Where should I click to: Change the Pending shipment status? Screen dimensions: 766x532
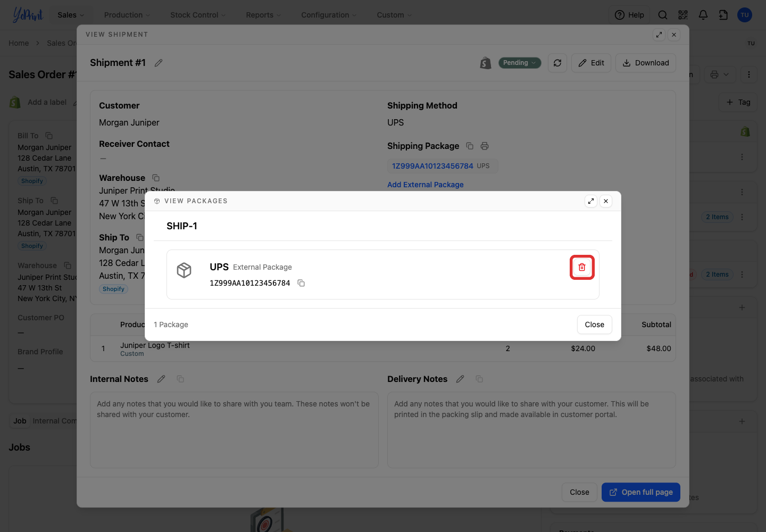click(520, 63)
